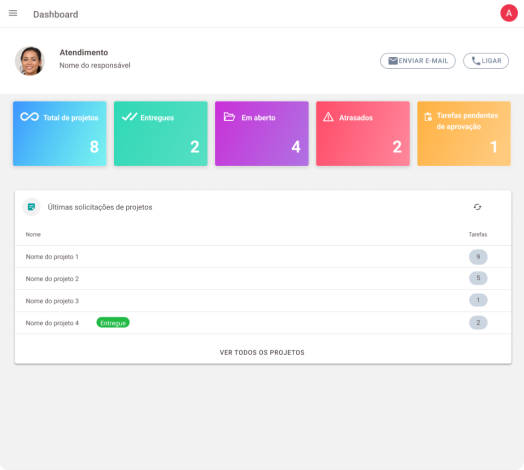Click the task count badge showing 9
The height and width of the screenshot is (470, 524).
(478, 257)
